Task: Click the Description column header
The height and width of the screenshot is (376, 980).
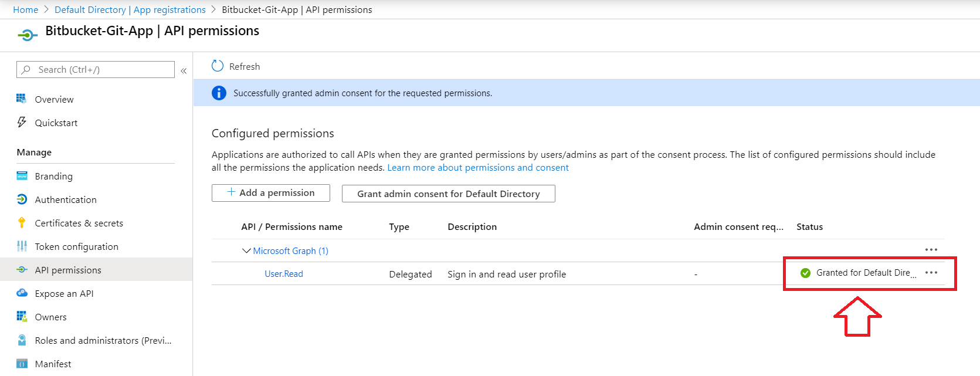Action: coord(472,226)
